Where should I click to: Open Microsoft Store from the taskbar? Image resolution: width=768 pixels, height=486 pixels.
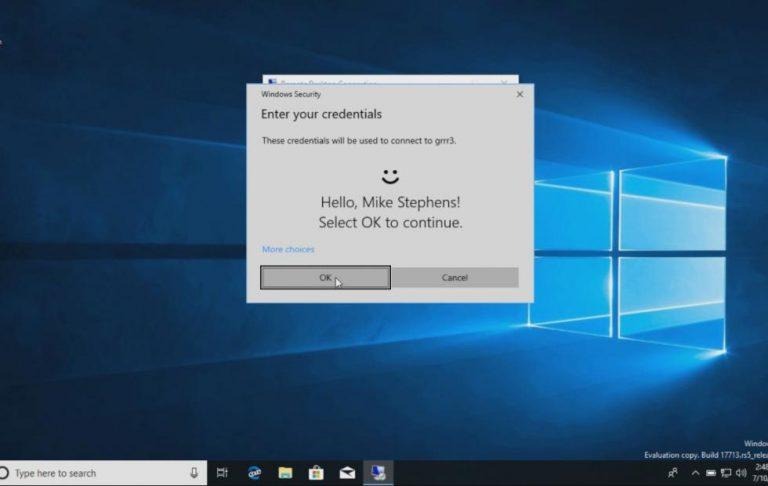316,473
